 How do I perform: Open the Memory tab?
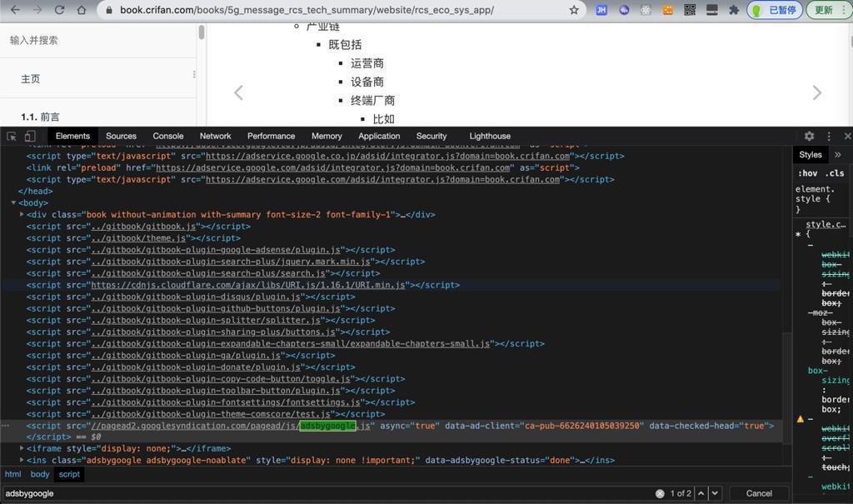point(327,136)
